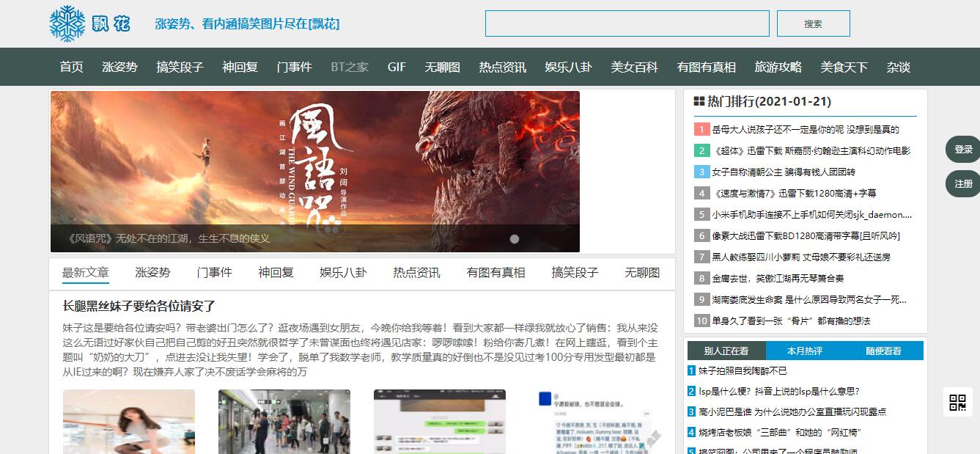Screen dimensions: 980x454
Task: Open 涨姿势 in the top navigation bar
Action: tap(120, 67)
